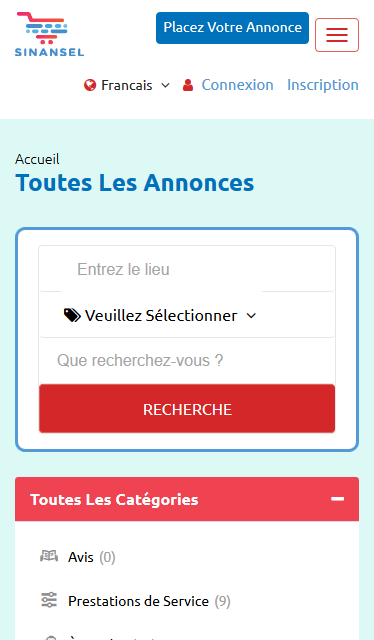The image size is (374, 640).
Task: Click the Sinansel shopping cart logo
Action: pyautogui.click(x=49, y=34)
